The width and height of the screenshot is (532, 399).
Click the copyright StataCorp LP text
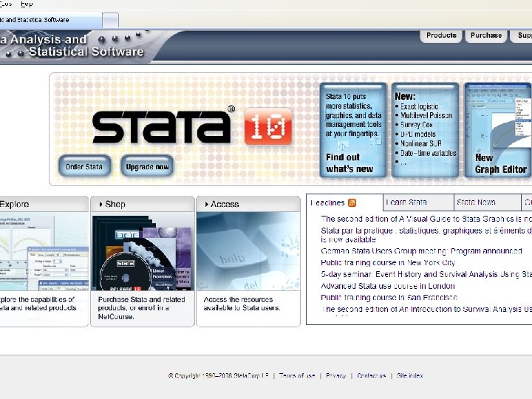219,375
